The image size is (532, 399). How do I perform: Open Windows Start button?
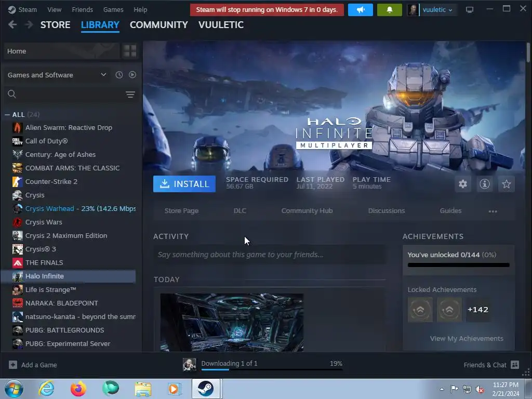pos(14,389)
